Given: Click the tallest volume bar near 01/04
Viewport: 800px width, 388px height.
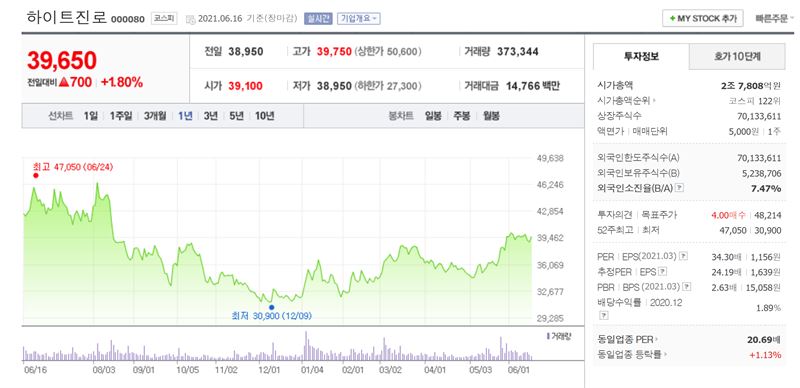Looking at the screenshot, I should point(306,346).
